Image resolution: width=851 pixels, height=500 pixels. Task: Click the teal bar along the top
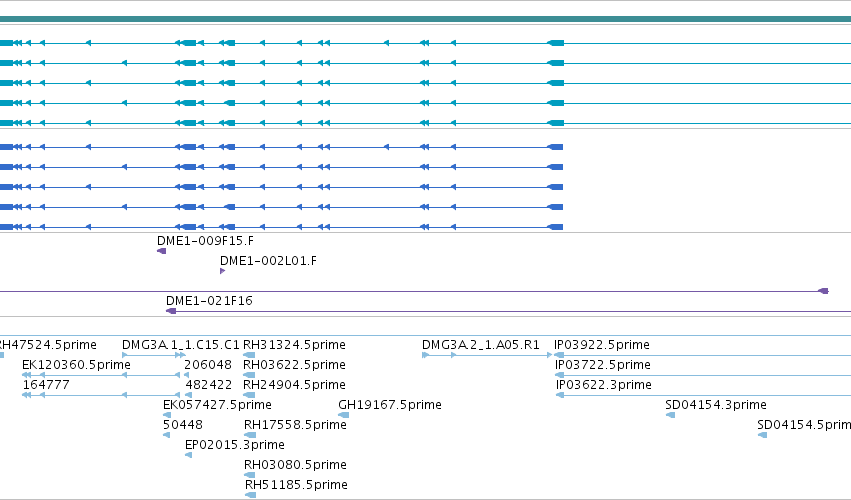426,20
